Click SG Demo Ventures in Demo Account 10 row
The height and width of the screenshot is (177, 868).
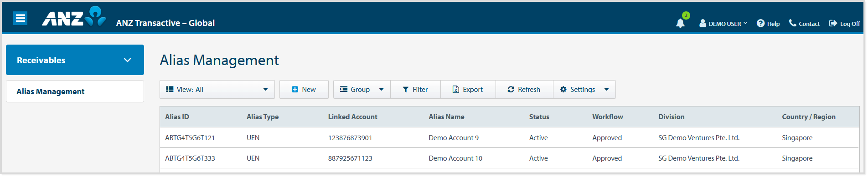click(699, 158)
